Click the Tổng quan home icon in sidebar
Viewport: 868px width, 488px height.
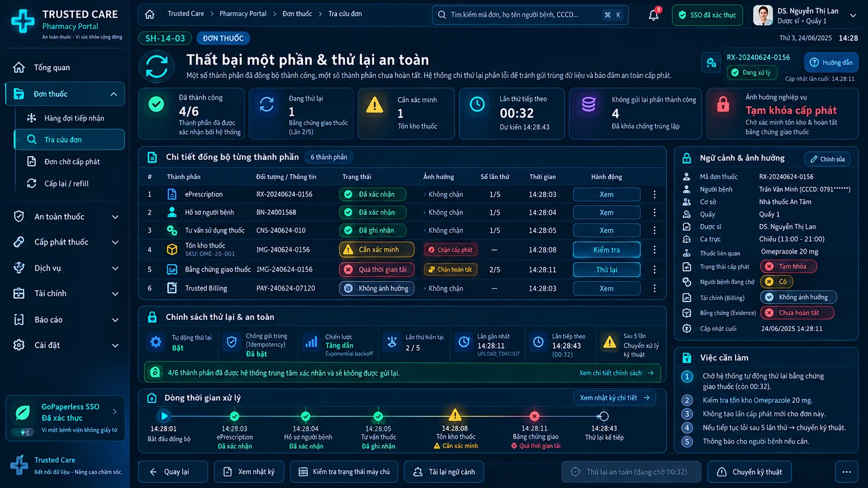pyautogui.click(x=19, y=67)
